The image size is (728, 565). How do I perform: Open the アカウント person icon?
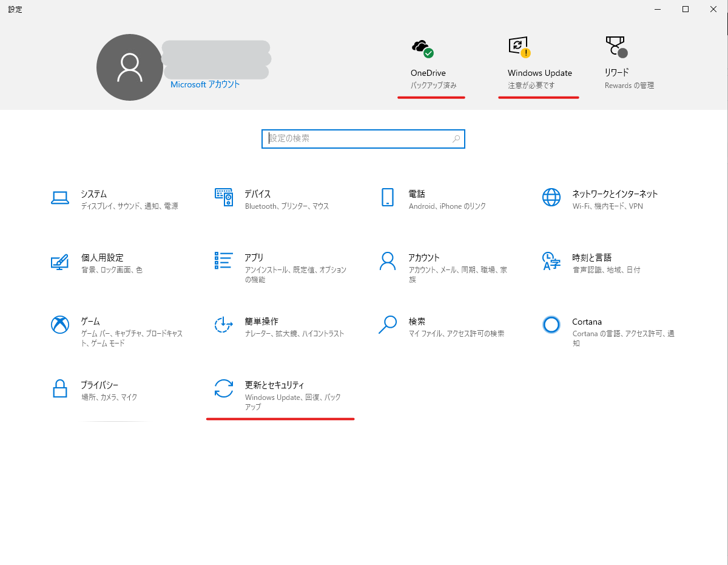click(x=387, y=261)
